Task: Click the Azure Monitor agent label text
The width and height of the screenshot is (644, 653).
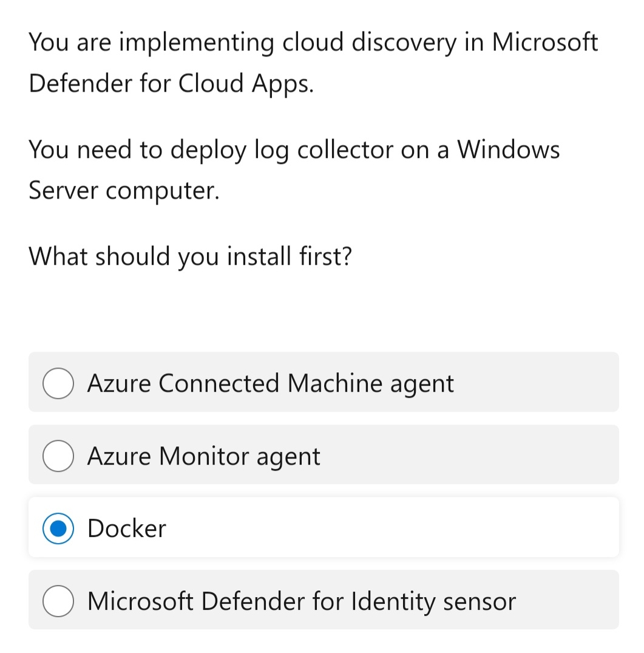Action: tap(204, 456)
